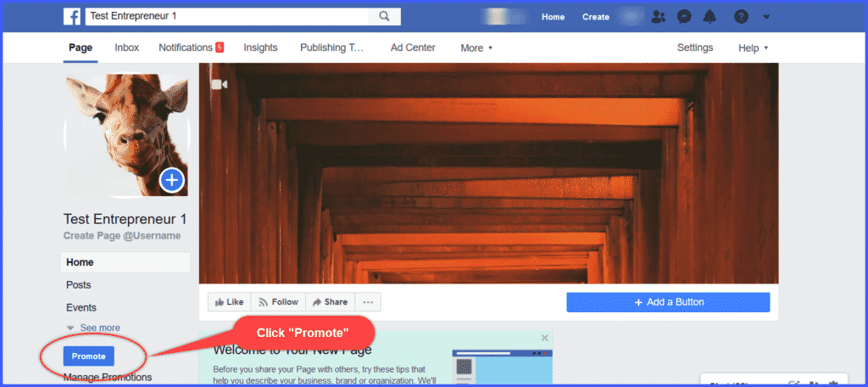Close the Welcome to Your New Page card
The height and width of the screenshot is (387, 868).
pos(544,338)
